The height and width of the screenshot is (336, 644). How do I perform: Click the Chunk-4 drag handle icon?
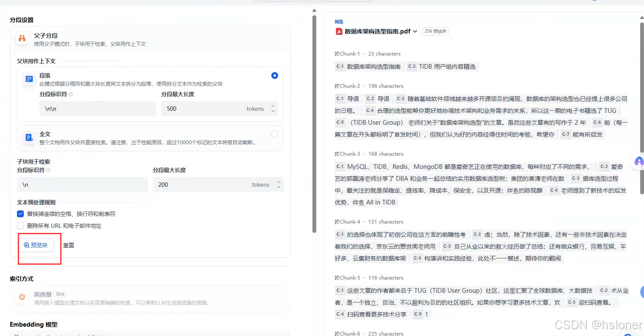point(337,222)
